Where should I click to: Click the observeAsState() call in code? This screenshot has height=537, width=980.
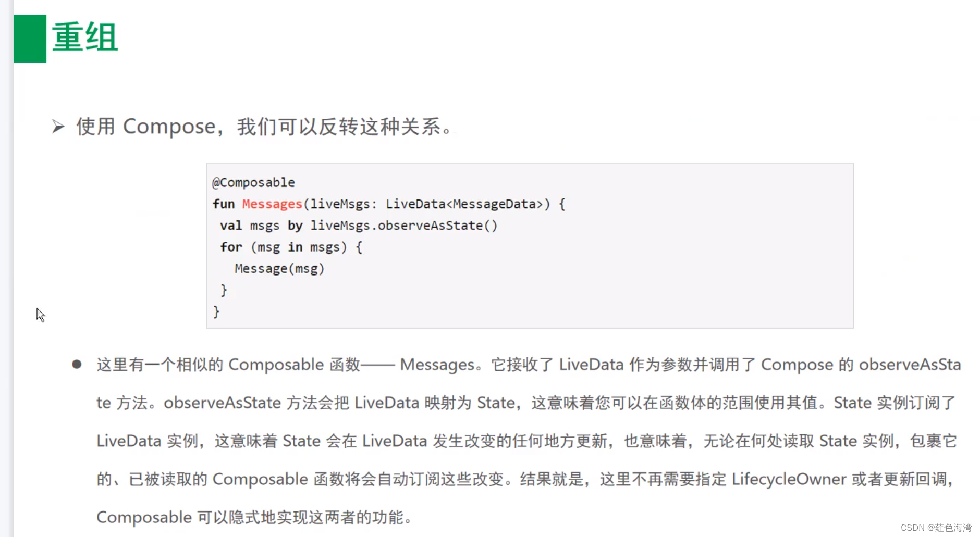tap(437, 226)
